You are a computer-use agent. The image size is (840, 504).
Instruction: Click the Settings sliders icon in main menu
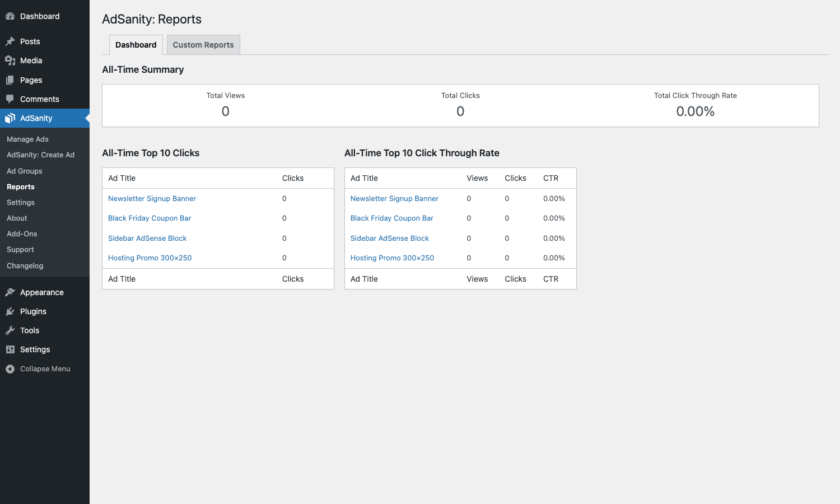click(x=10, y=349)
